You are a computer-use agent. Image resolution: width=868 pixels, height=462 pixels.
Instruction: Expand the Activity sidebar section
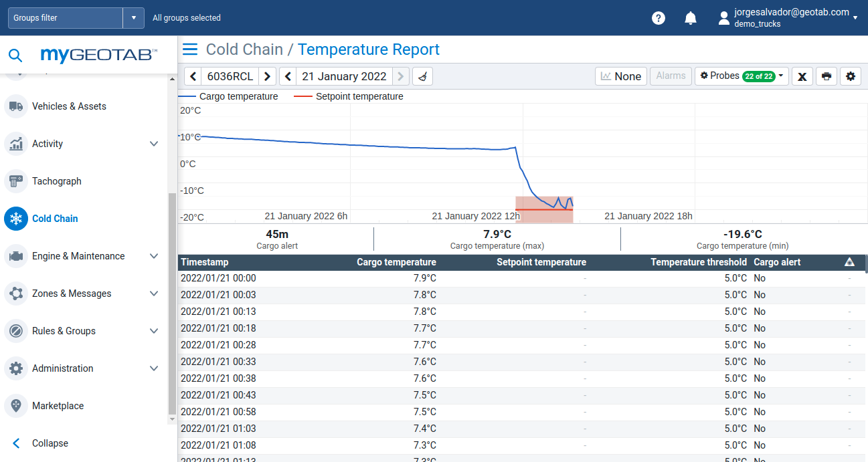click(154, 144)
